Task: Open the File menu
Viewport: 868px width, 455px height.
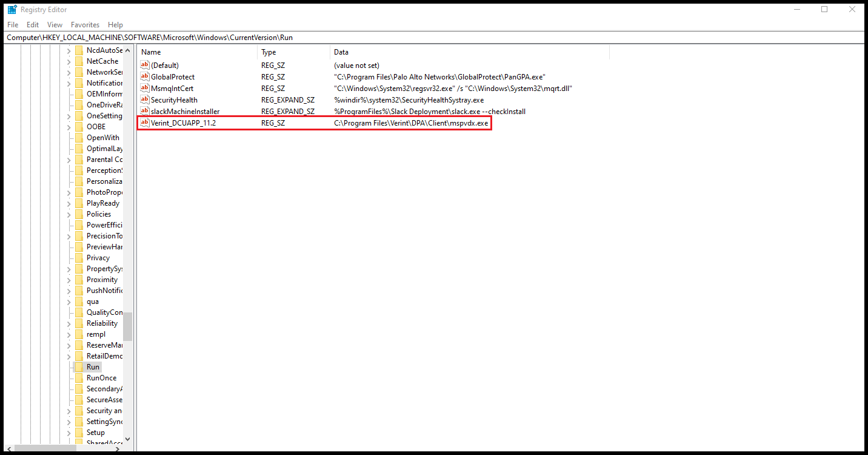Action: click(13, 25)
